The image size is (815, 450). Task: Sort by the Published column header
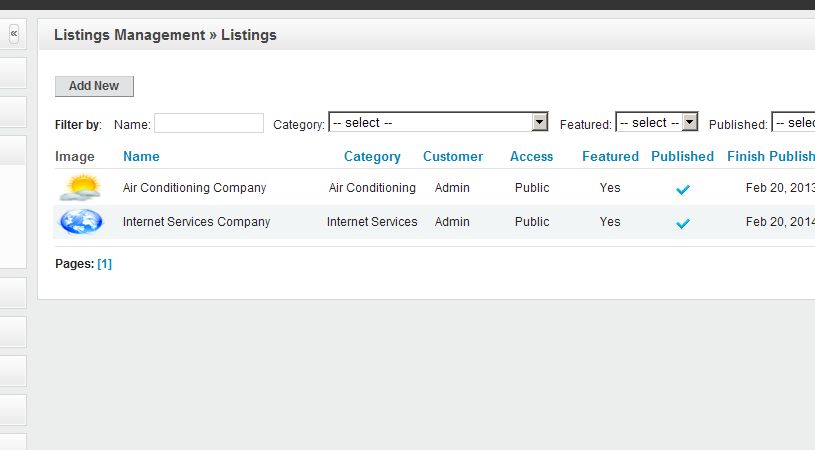pyautogui.click(x=682, y=156)
